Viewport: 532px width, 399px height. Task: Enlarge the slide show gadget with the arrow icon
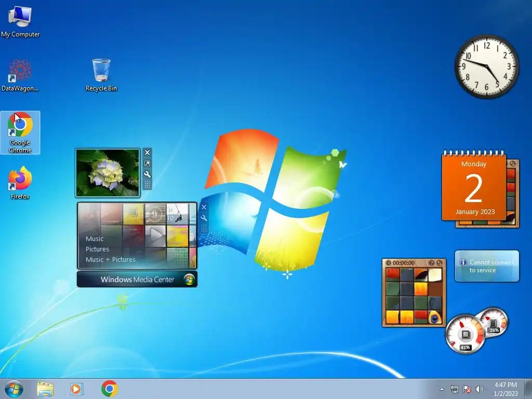(x=147, y=164)
